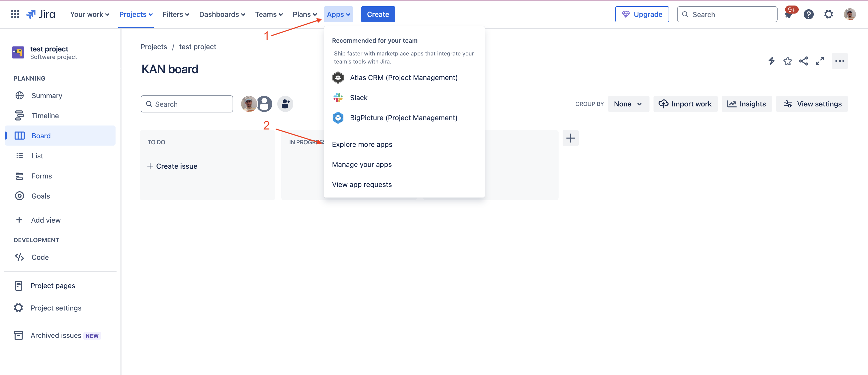Click the automation lightning bolt icon
868x375 pixels.
click(771, 61)
